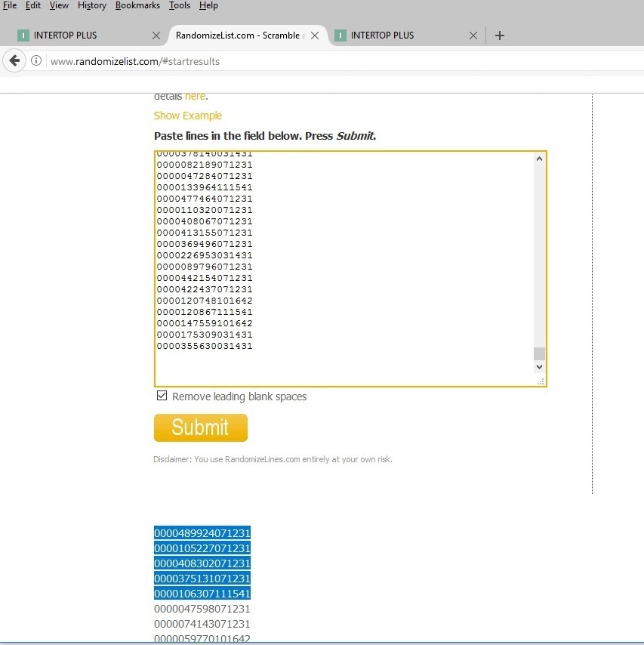Click result 0000074143071231
Viewport: 644px width, 645px height.
(x=202, y=624)
